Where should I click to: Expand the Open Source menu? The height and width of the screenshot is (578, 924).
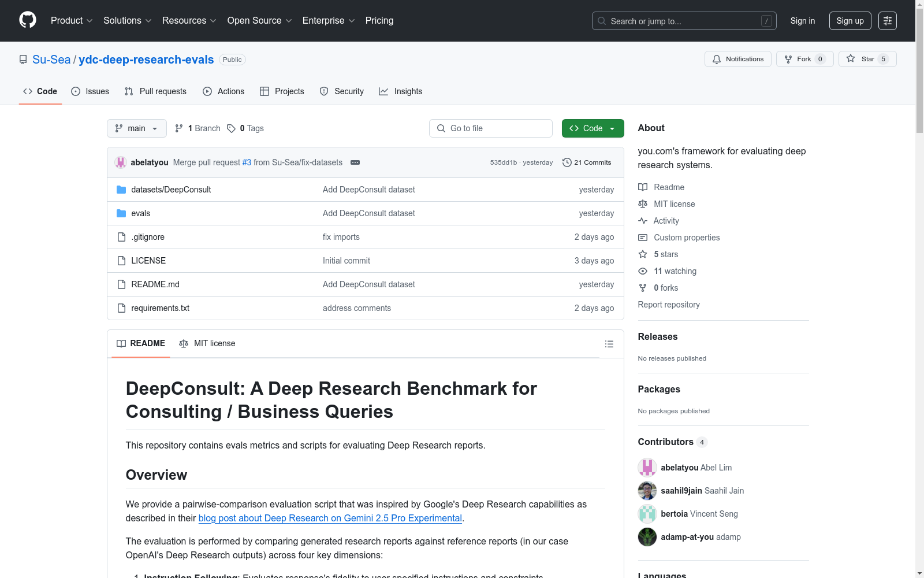click(x=260, y=21)
